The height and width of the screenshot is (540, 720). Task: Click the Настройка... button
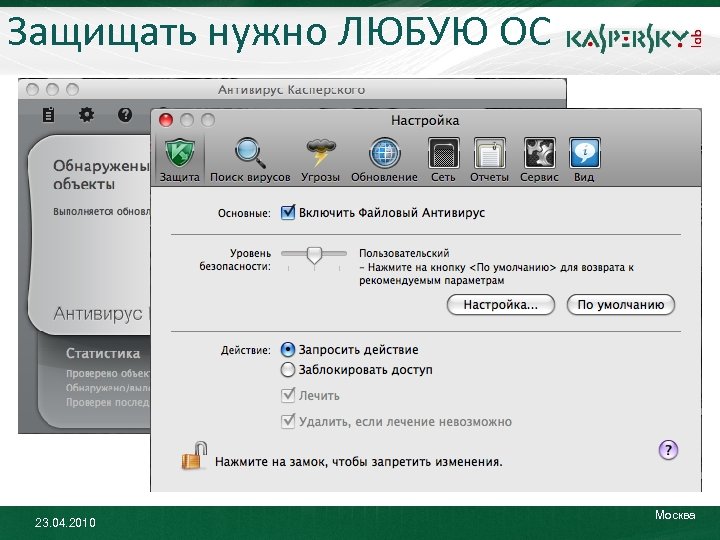click(501, 305)
